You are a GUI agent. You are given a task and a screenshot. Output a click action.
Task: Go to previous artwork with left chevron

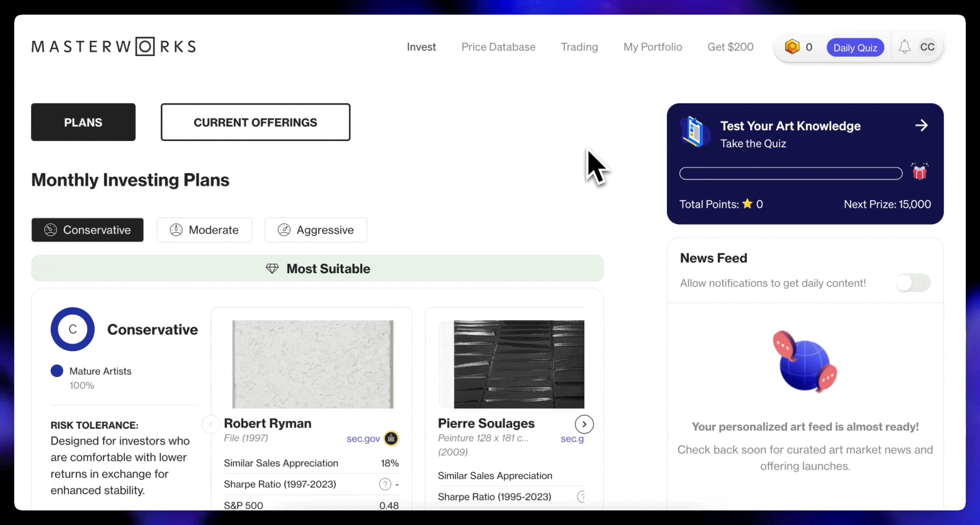coord(210,424)
